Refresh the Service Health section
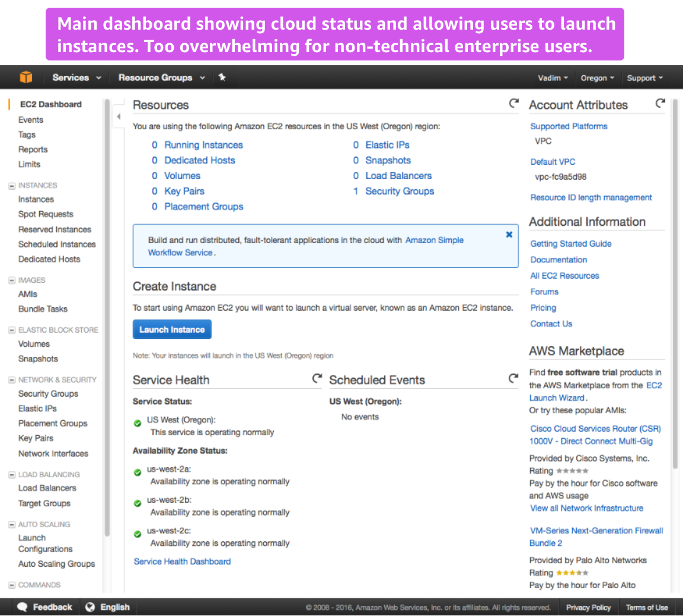This screenshot has height=616, width=683. point(317,378)
